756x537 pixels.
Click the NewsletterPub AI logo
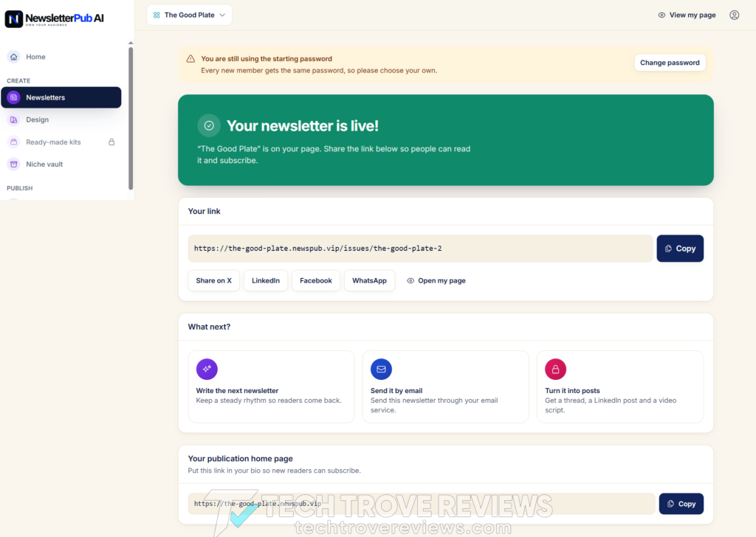pyautogui.click(x=55, y=18)
